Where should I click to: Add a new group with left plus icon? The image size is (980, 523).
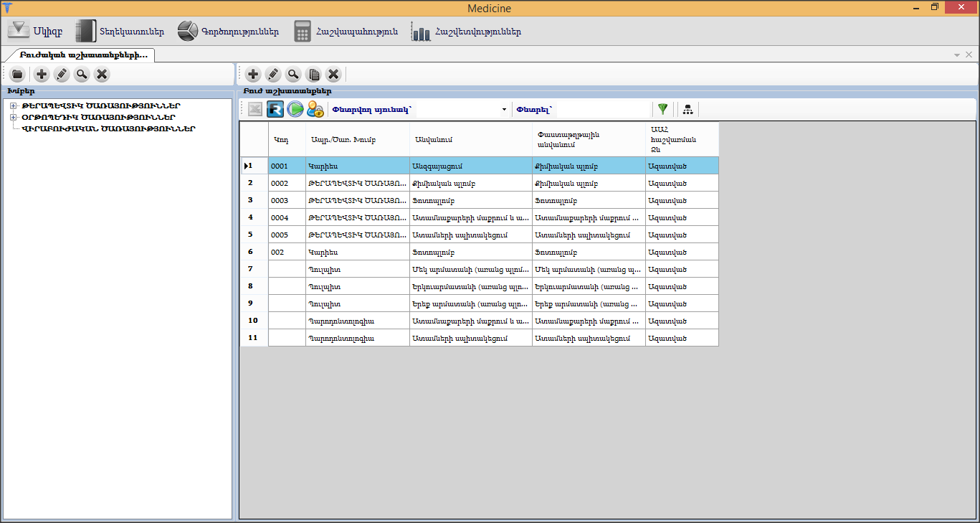42,74
